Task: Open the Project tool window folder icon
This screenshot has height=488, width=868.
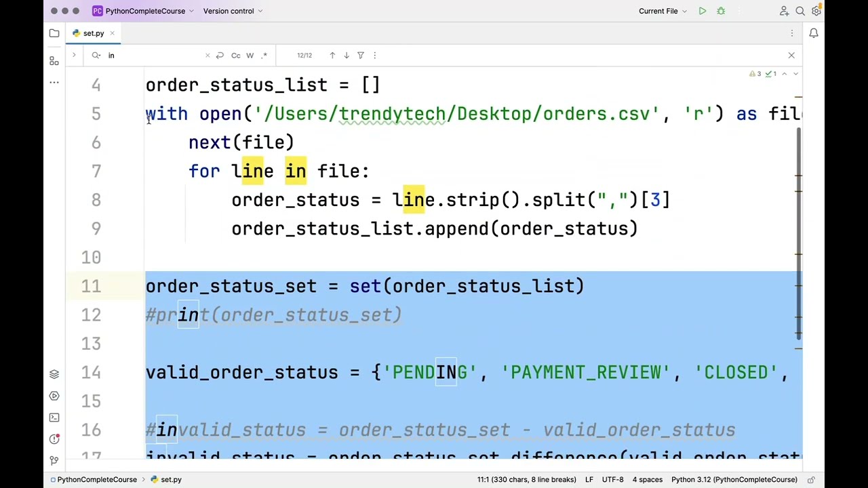Action: tap(54, 33)
